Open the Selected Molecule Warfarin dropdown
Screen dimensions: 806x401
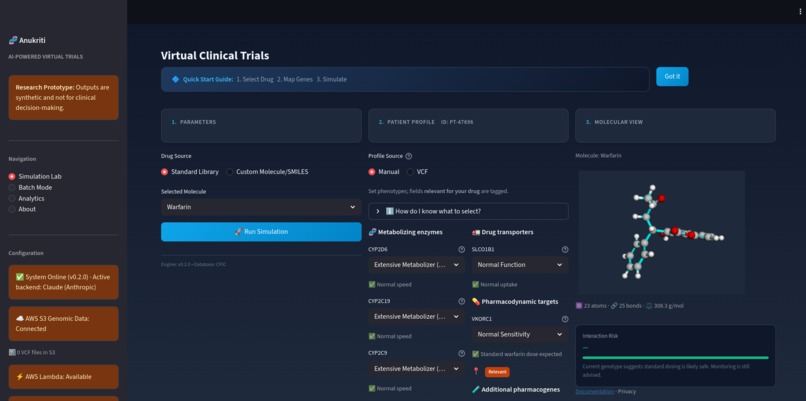coord(261,207)
